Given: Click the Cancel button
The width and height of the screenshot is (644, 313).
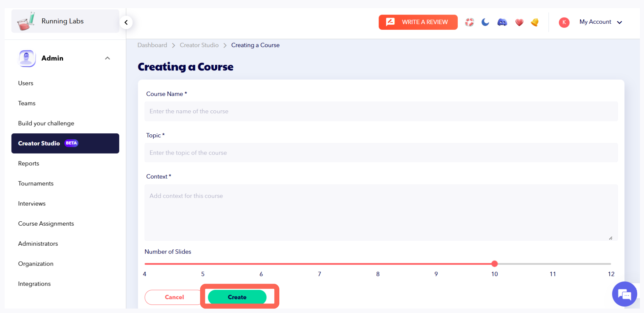Looking at the screenshot, I should tap(174, 297).
